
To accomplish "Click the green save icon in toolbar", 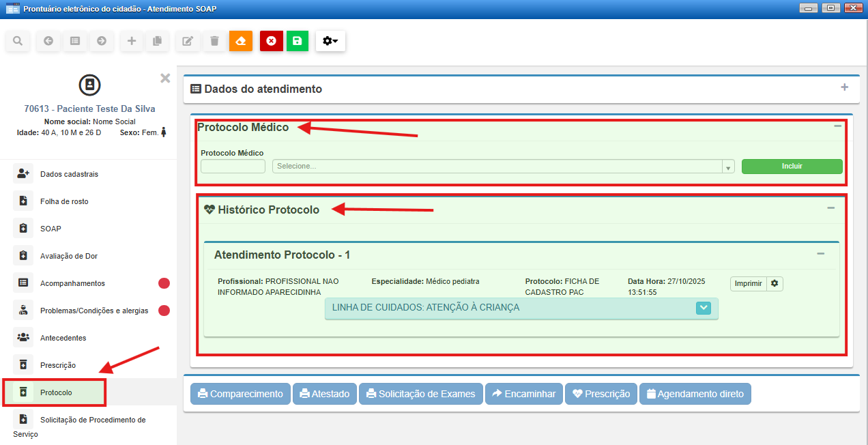I will coord(297,41).
